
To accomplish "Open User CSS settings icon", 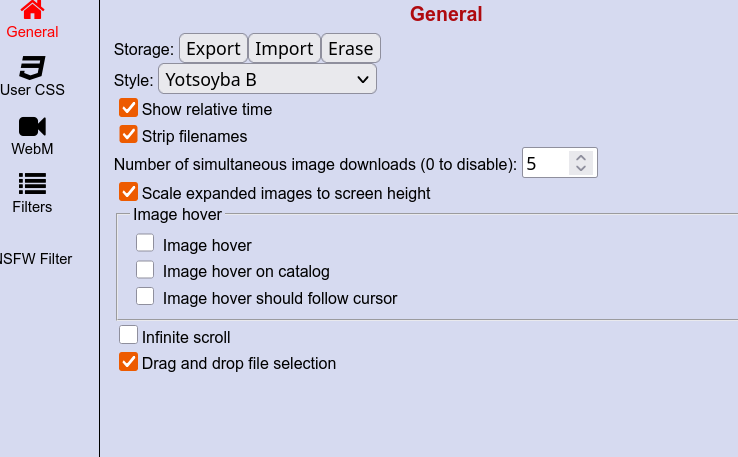I will 32,69.
